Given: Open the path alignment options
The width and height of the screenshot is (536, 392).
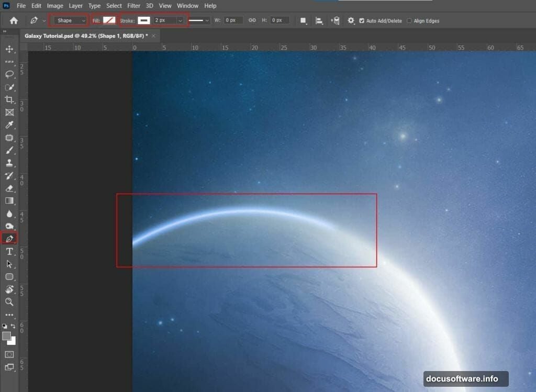Looking at the screenshot, I should point(318,20).
